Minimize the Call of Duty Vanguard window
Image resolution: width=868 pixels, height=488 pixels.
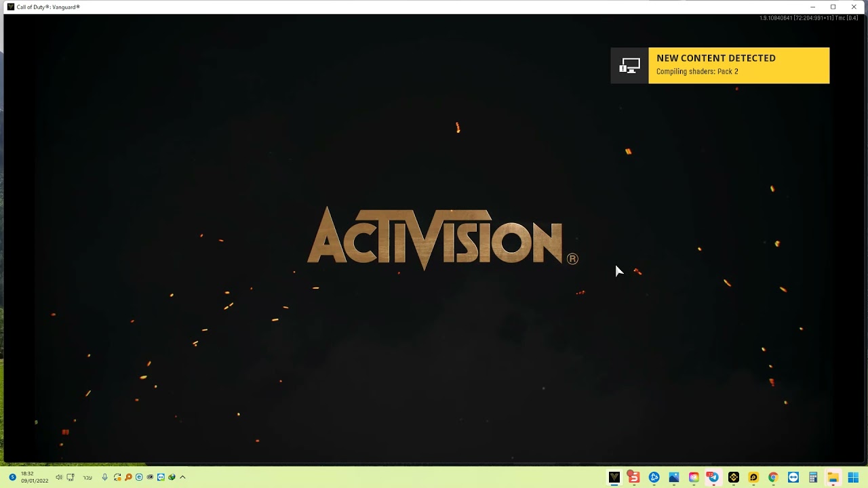[812, 7]
